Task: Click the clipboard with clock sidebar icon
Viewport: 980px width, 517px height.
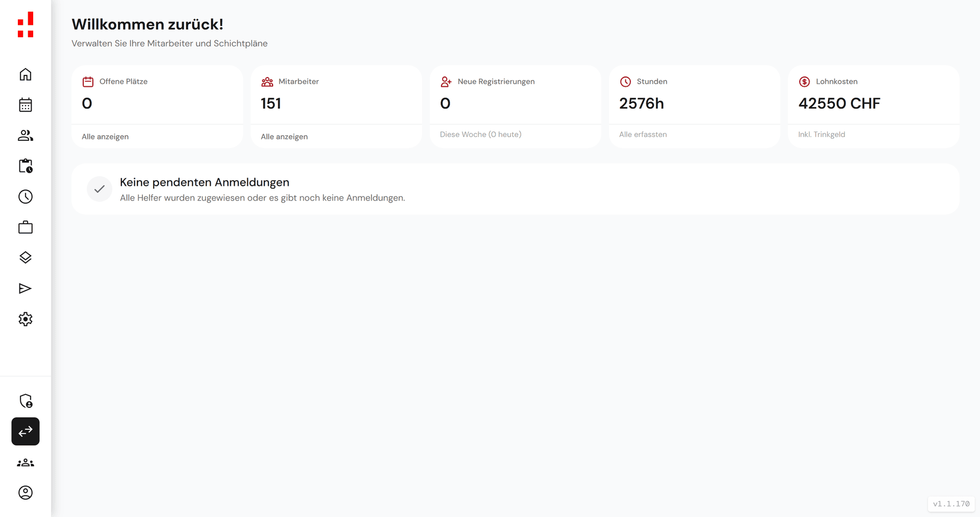Action: 25,166
